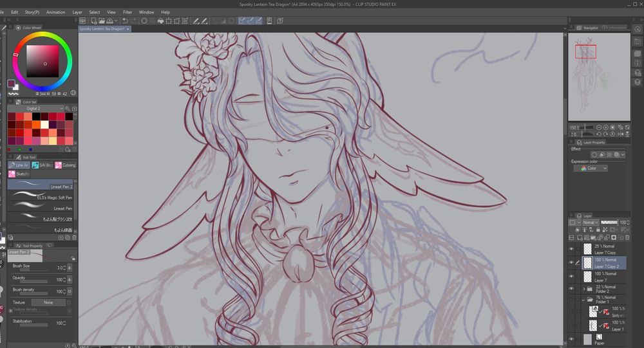
Task: Hide the Folder 2 layer group
Action: click(x=571, y=289)
